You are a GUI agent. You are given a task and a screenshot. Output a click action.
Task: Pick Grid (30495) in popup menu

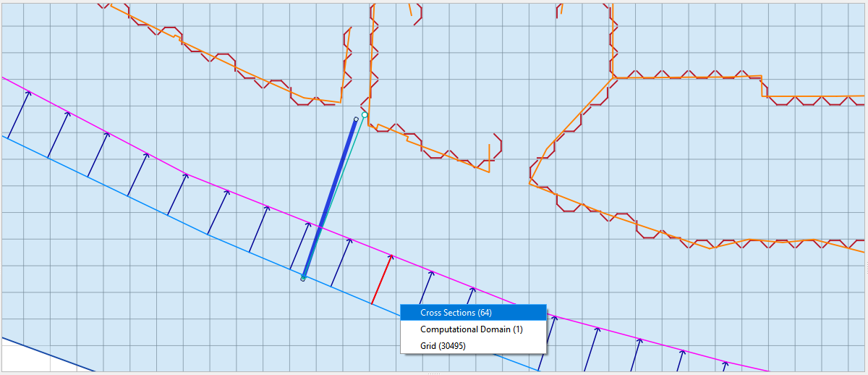tap(443, 346)
